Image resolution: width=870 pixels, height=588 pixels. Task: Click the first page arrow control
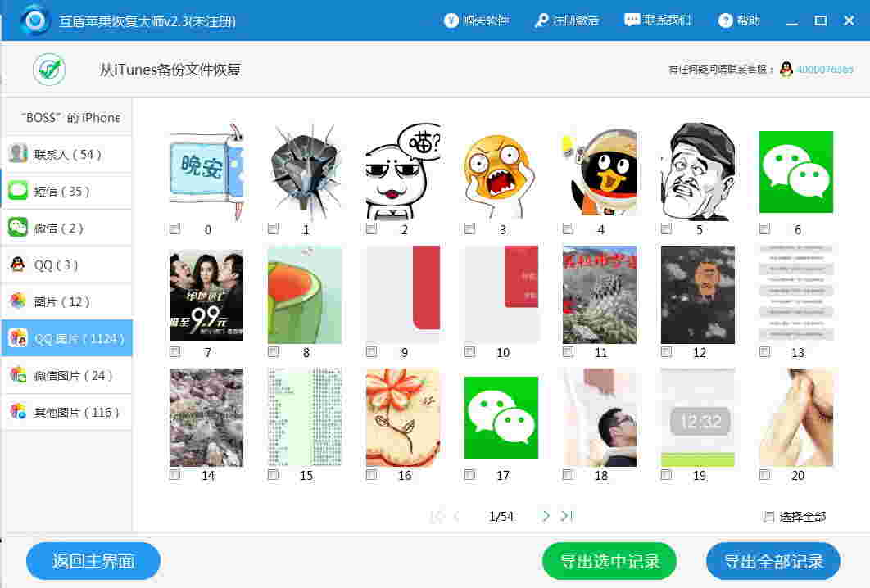435,516
